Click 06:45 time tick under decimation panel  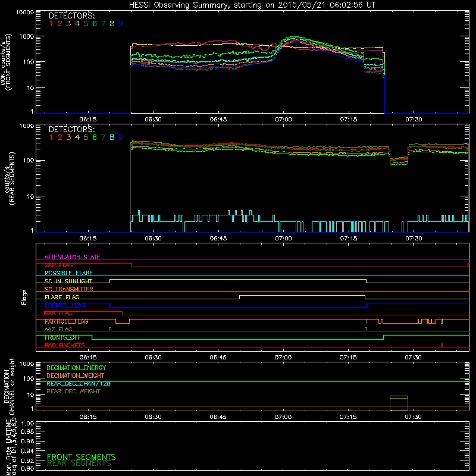[x=218, y=417]
